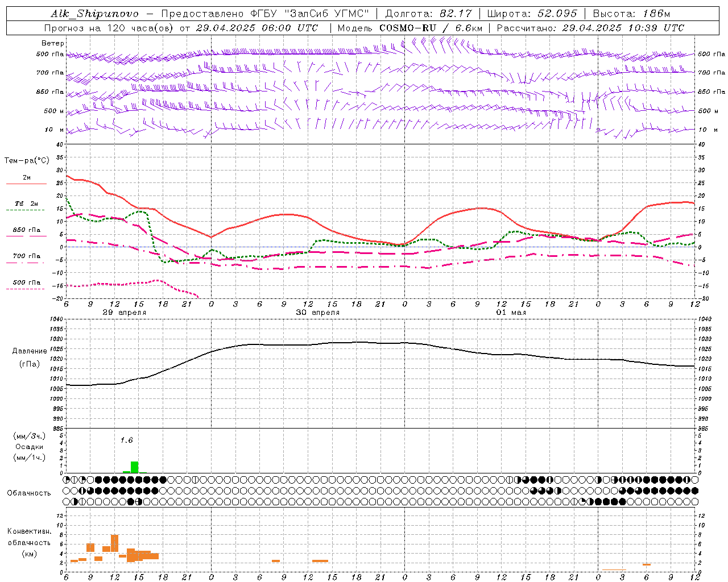
Task: Select the 'Высота: 186м' header field
Action: (631, 14)
